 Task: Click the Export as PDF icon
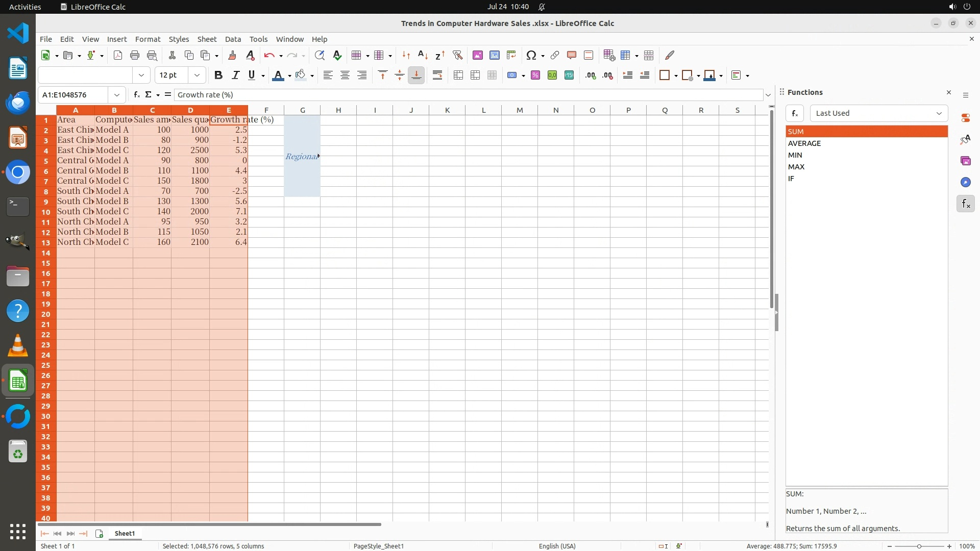pyautogui.click(x=118, y=56)
